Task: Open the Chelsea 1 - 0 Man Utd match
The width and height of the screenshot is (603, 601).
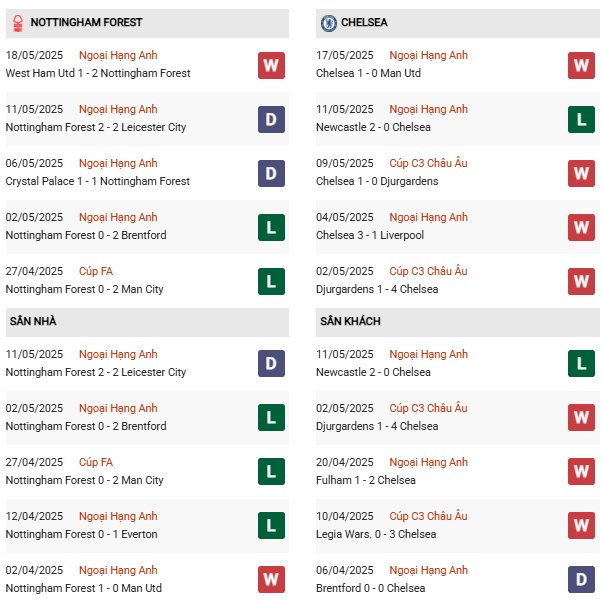Action: point(368,73)
